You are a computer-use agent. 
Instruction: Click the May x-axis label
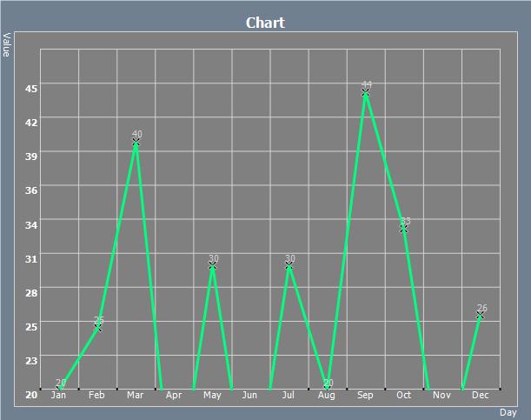pos(212,396)
